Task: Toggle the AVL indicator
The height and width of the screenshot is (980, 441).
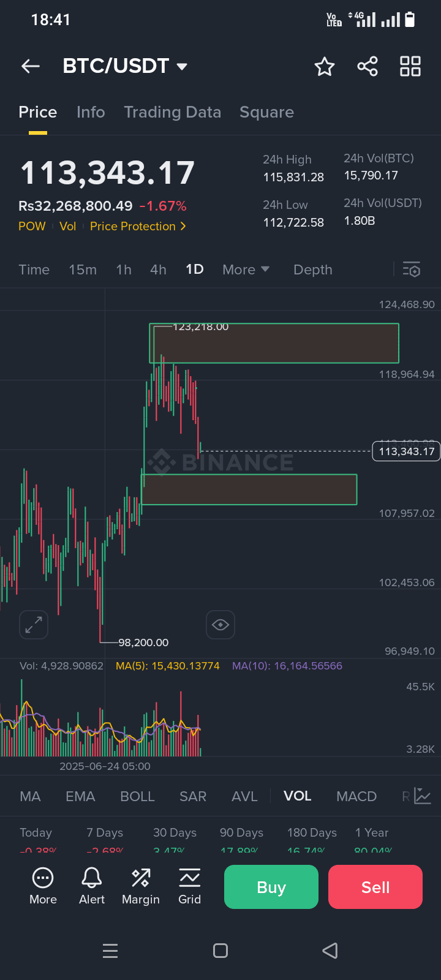Action: tap(244, 796)
